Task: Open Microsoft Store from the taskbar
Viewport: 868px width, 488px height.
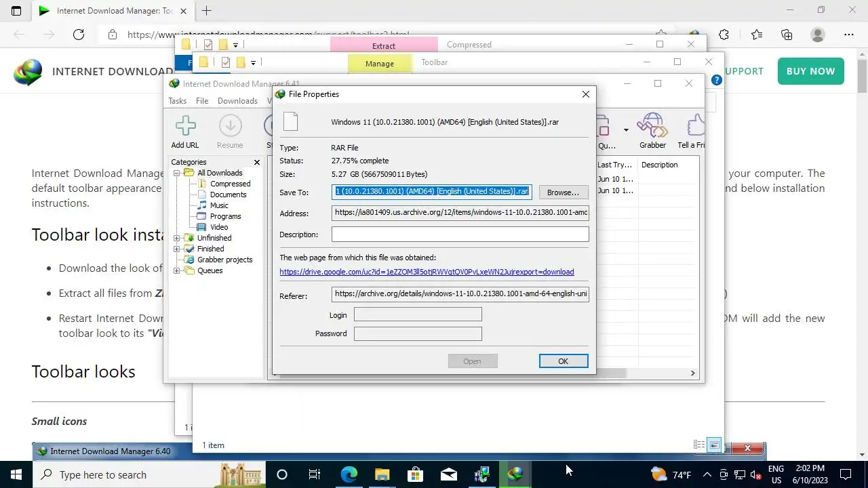Action: [415, 474]
